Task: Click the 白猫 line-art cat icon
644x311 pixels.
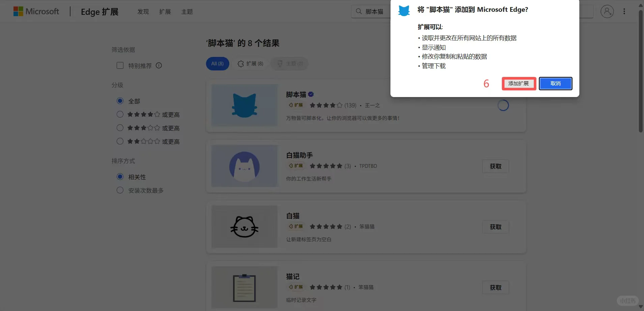Action: (x=244, y=226)
